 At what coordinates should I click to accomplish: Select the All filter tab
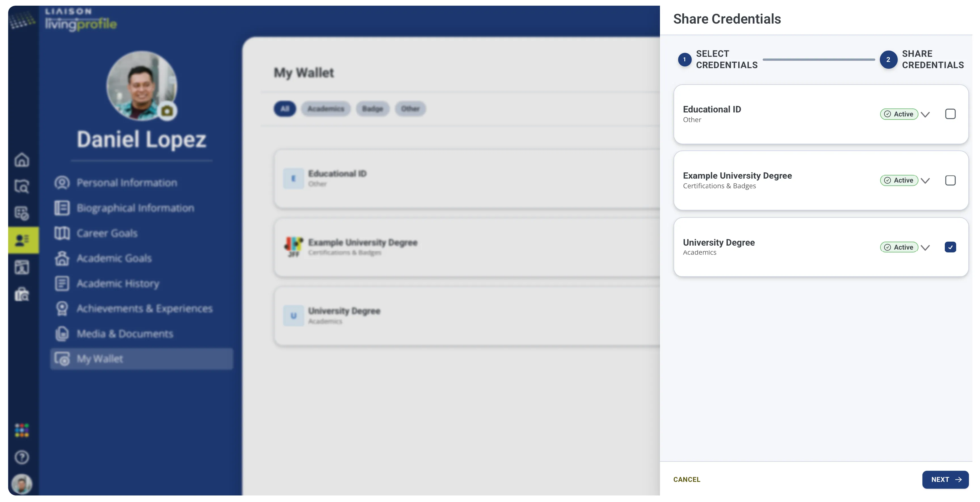pos(285,109)
